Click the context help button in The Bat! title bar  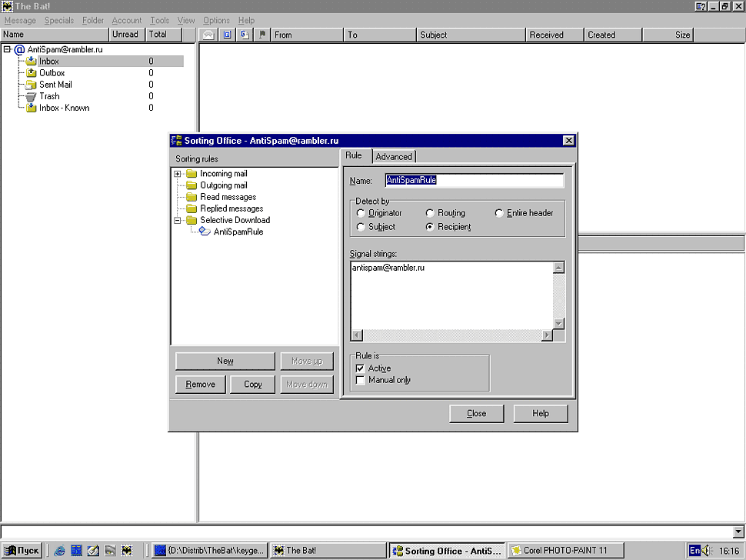click(x=701, y=6)
